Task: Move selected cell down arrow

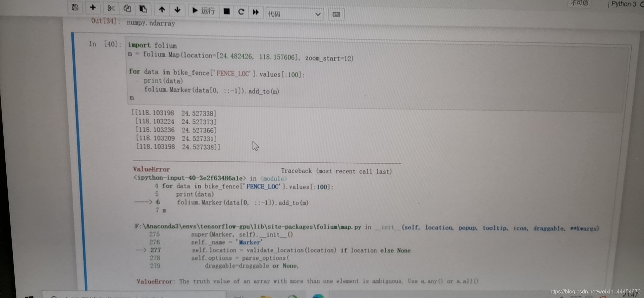Action: [177, 10]
